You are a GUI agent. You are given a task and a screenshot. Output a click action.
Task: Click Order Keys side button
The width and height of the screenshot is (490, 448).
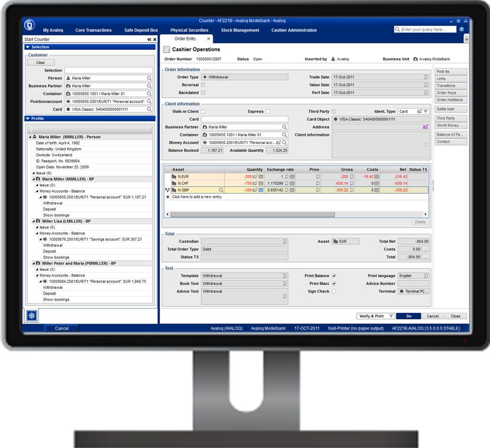point(451,93)
